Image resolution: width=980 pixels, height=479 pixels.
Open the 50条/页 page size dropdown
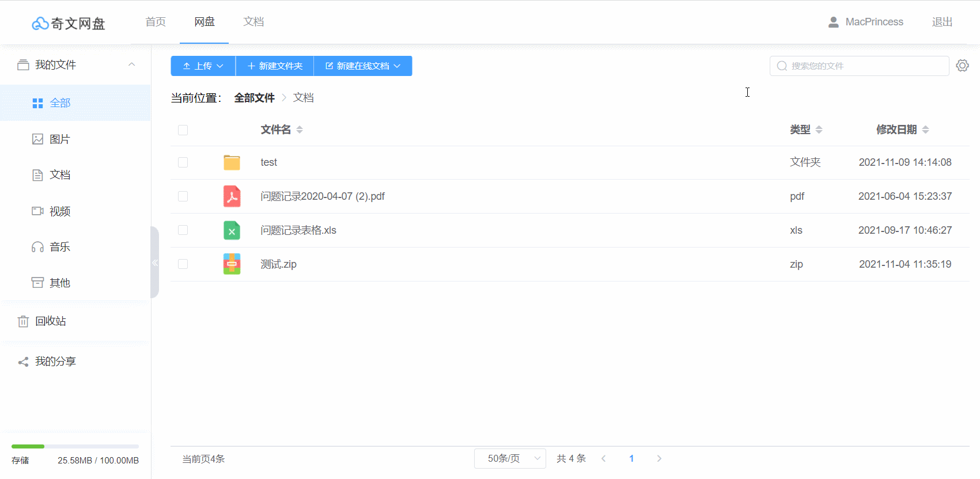[x=509, y=458]
